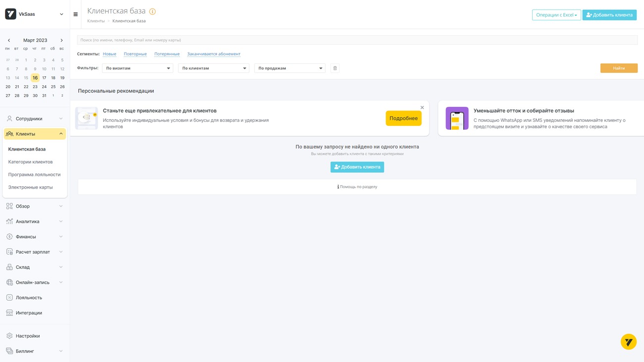The height and width of the screenshot is (362, 644).
Task: Open Категории клиентов submenu item
Action: (x=30, y=162)
